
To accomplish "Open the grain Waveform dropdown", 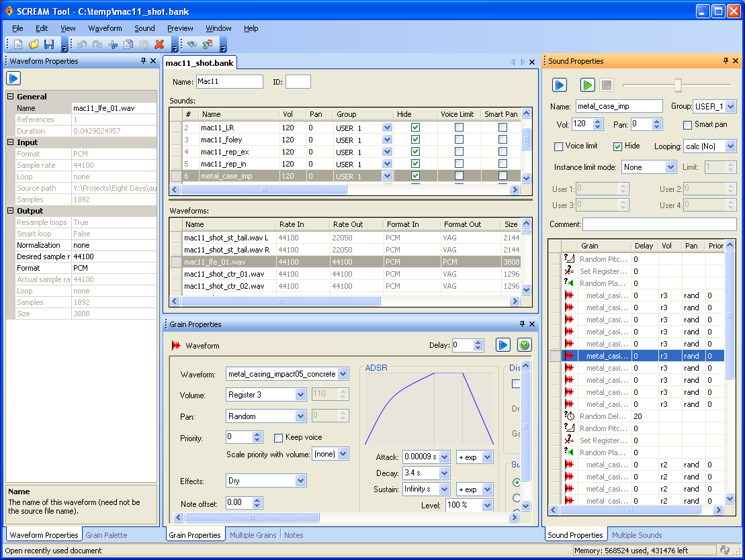I will (x=343, y=374).
